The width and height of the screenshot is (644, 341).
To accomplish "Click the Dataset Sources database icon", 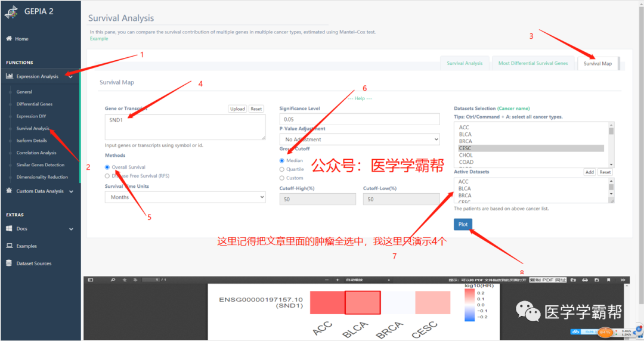I will (9, 263).
